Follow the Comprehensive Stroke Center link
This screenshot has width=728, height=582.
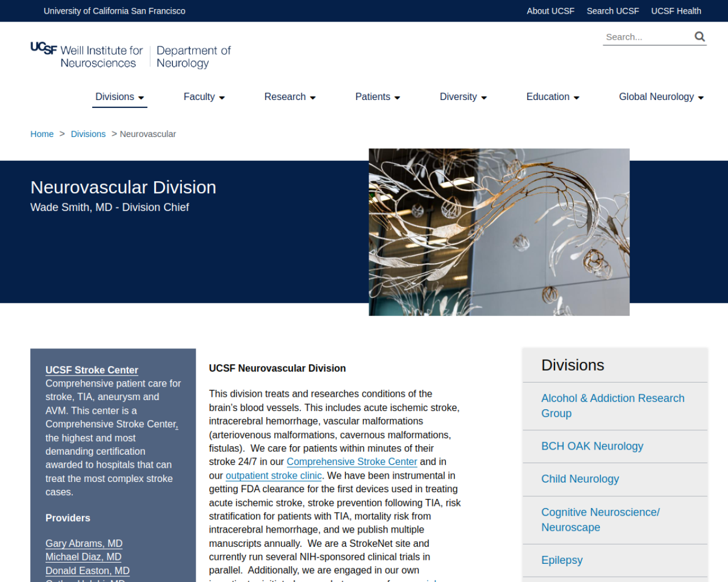[x=351, y=462]
